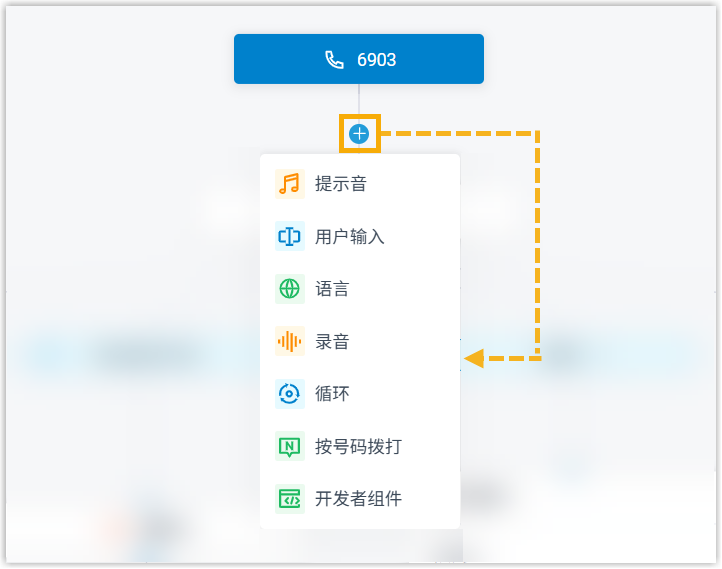Viewport: 722px width, 569px height.
Task: Click the connector line below 6903 node
Action: click(359, 102)
